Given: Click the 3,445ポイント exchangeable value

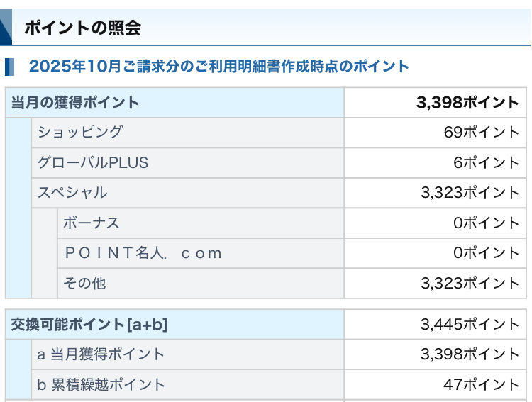Looking at the screenshot, I should (470, 325).
